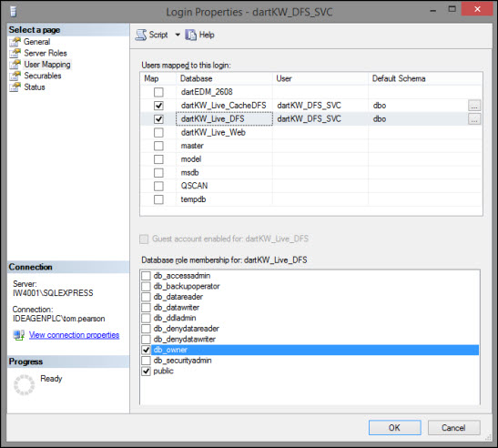The width and height of the screenshot is (498, 448).
Task: Check the Map box for dartEDM_2608
Action: coord(158,92)
